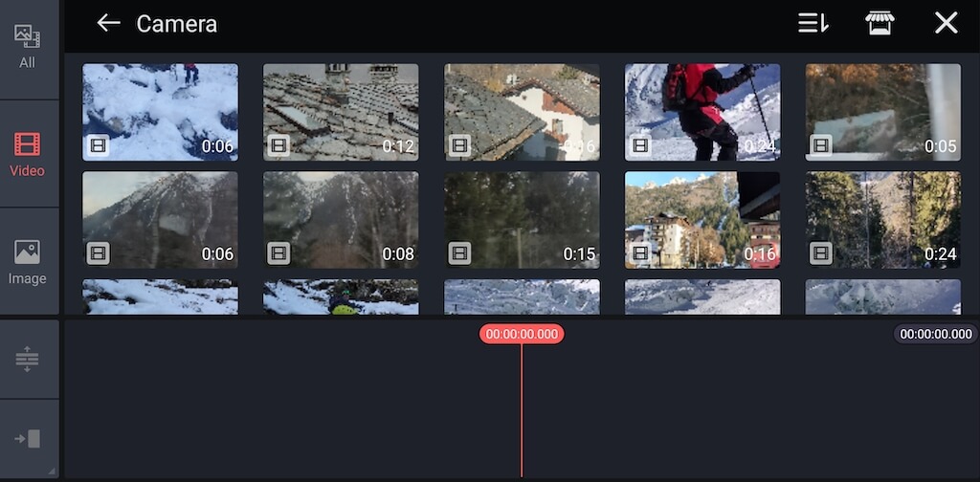Click the red playhead timecode marker
980x482 pixels.
522,334
